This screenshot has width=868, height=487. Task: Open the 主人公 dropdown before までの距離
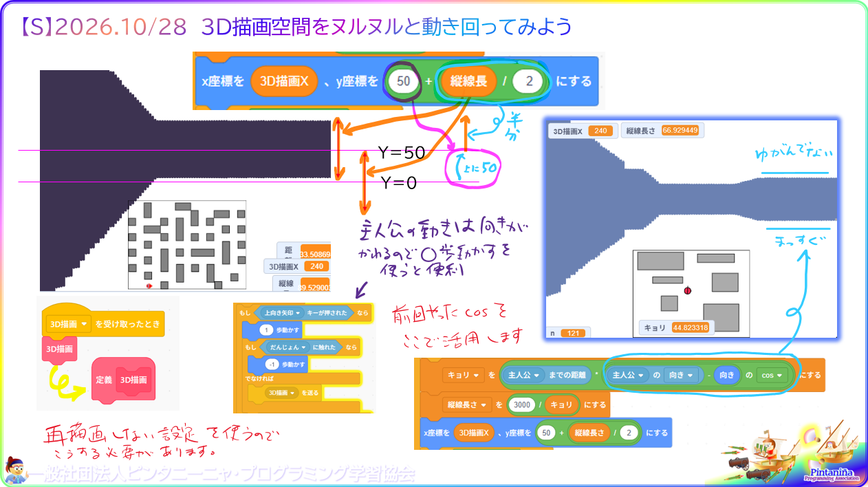tap(525, 376)
